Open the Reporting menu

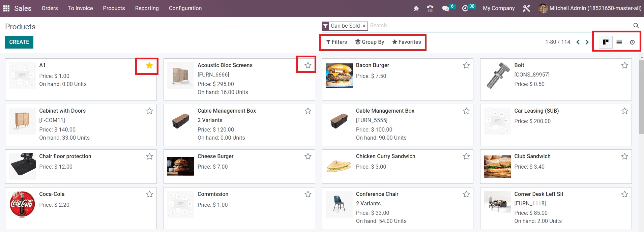147,8
